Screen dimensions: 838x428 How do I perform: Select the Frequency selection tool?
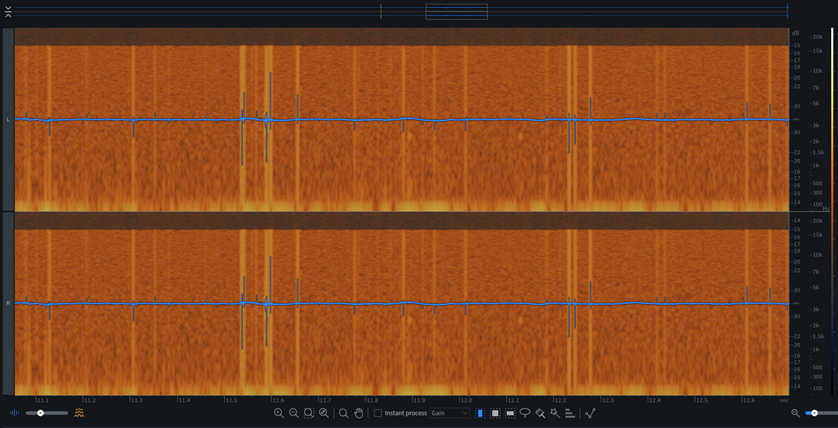(x=510, y=413)
